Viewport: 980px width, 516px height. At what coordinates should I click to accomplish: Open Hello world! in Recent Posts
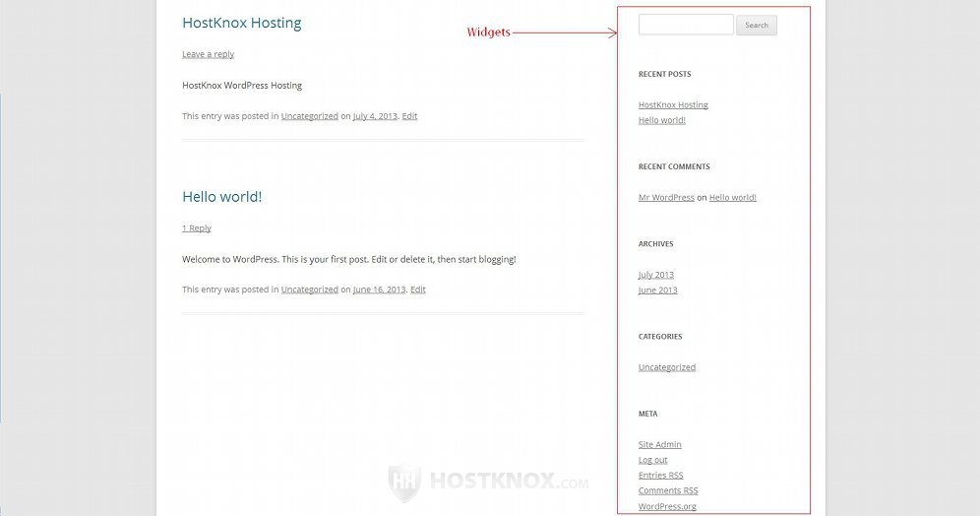(662, 121)
